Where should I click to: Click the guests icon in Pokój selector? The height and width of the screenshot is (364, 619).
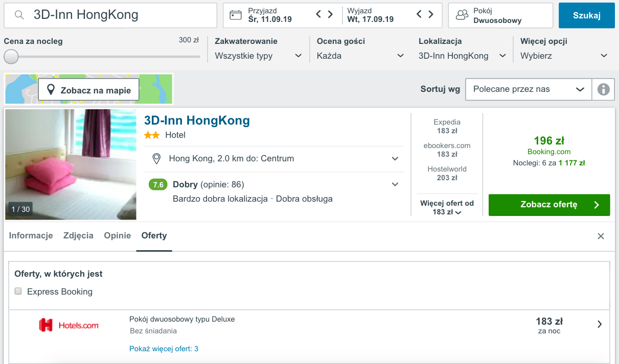click(462, 15)
